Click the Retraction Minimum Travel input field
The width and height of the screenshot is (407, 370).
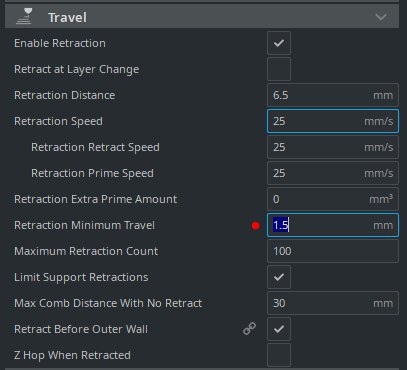tap(333, 225)
